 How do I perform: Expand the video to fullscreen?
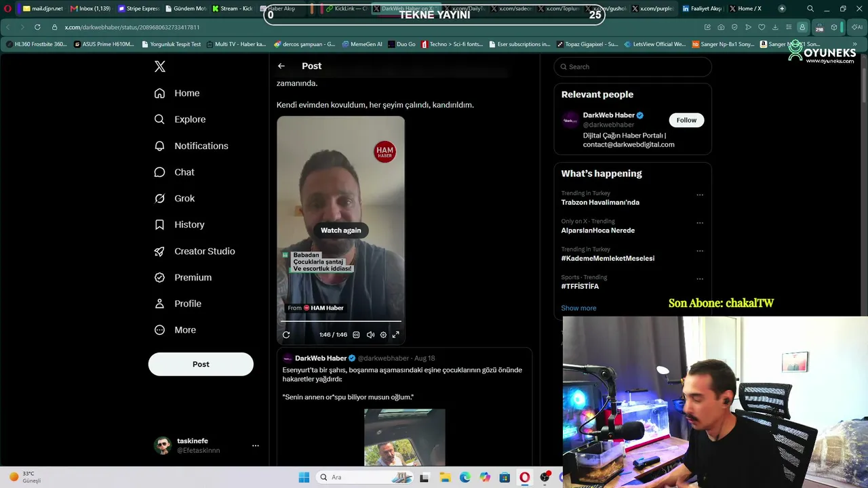pyautogui.click(x=396, y=335)
